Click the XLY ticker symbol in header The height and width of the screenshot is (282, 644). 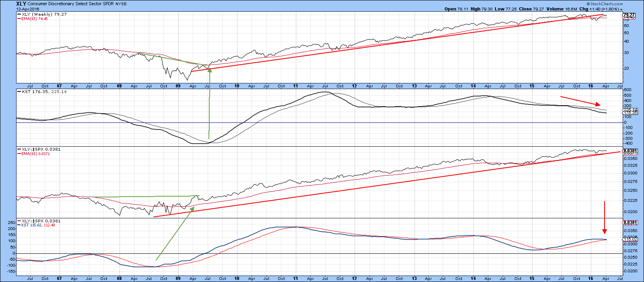point(21,3)
